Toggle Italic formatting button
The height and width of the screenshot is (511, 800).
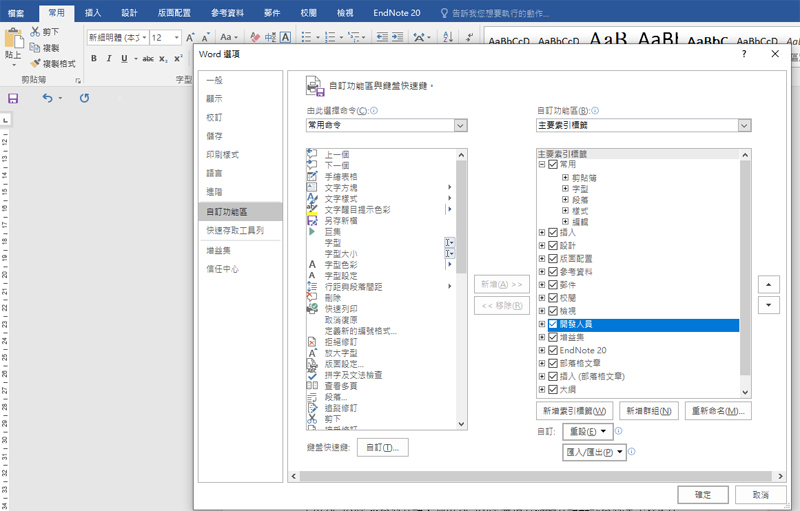tap(109, 59)
